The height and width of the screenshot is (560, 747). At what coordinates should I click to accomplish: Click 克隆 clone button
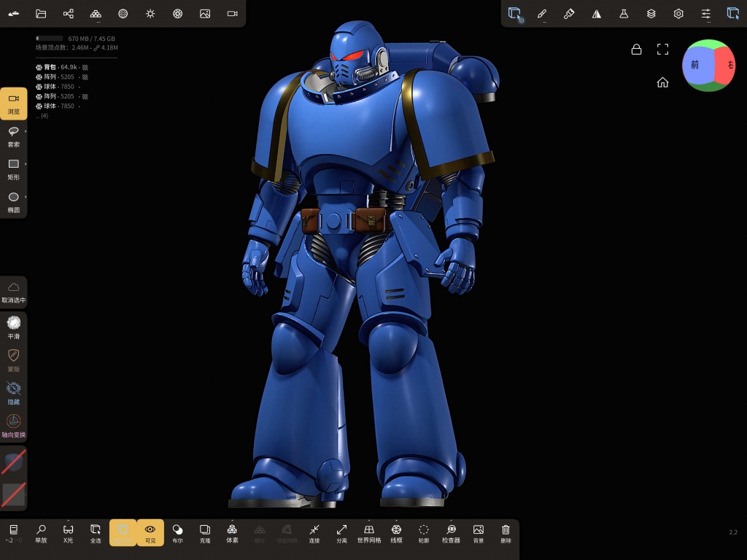coord(205,533)
